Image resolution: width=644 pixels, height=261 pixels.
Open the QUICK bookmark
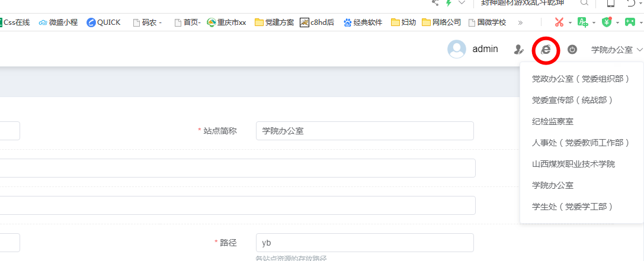pyautogui.click(x=104, y=22)
